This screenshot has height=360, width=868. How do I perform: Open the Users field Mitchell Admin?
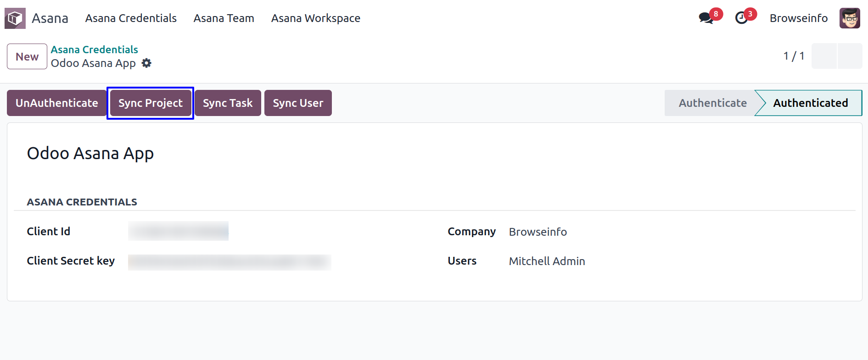547,261
